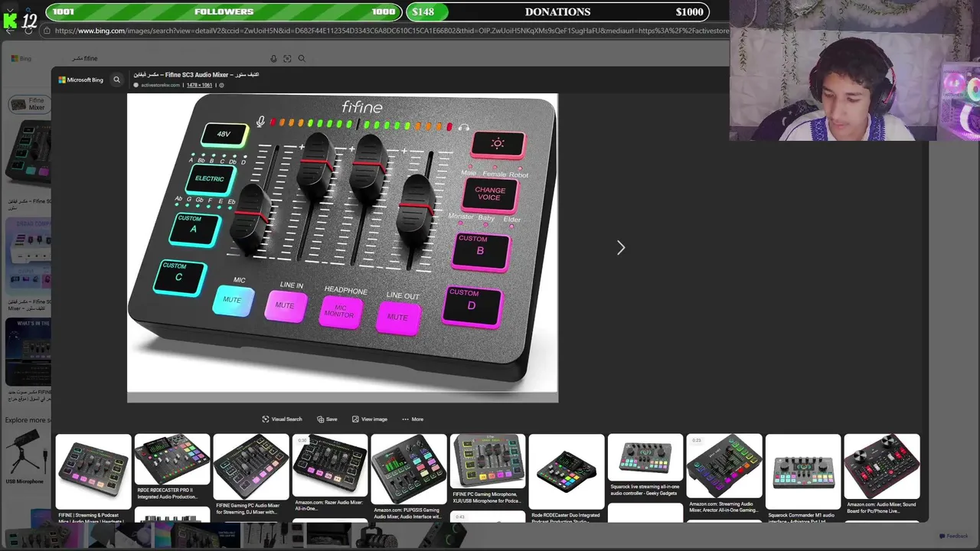Open FIFINE PC Gaming Microphone thumbnail
This screenshot has height=551, width=980.
(488, 461)
